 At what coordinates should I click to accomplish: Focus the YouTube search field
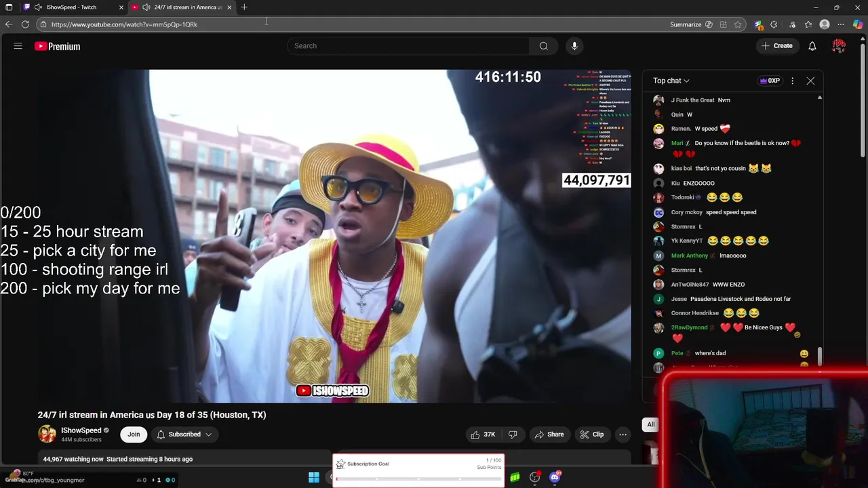pos(409,46)
